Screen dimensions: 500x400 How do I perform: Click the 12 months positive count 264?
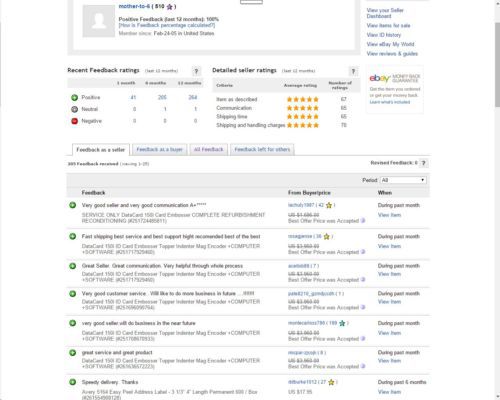tap(193, 97)
